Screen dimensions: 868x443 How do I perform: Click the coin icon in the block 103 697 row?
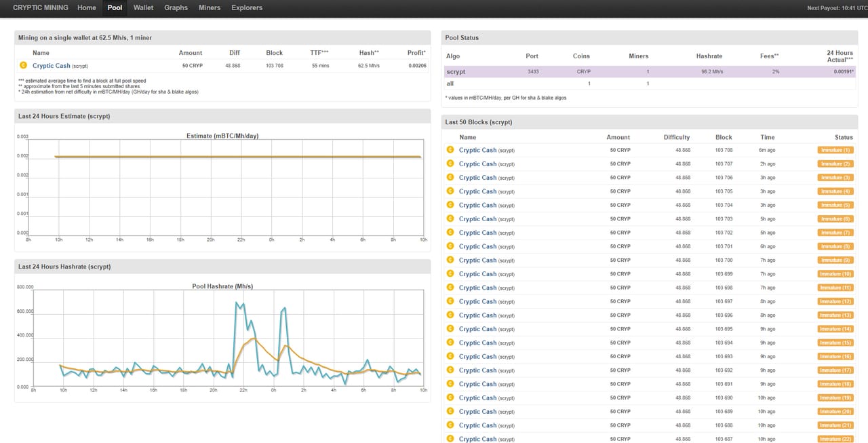coord(450,301)
